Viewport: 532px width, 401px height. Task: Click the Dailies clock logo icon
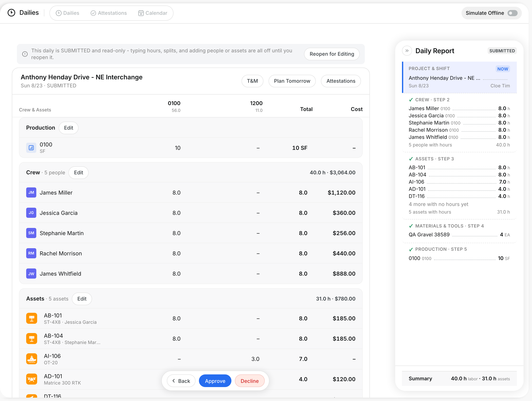point(11,13)
